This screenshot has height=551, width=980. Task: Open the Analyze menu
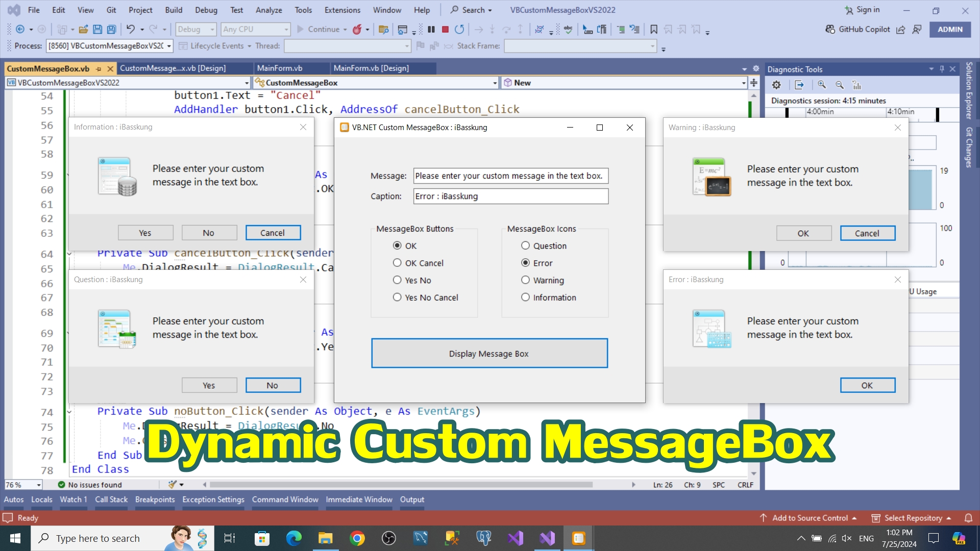tap(268, 10)
